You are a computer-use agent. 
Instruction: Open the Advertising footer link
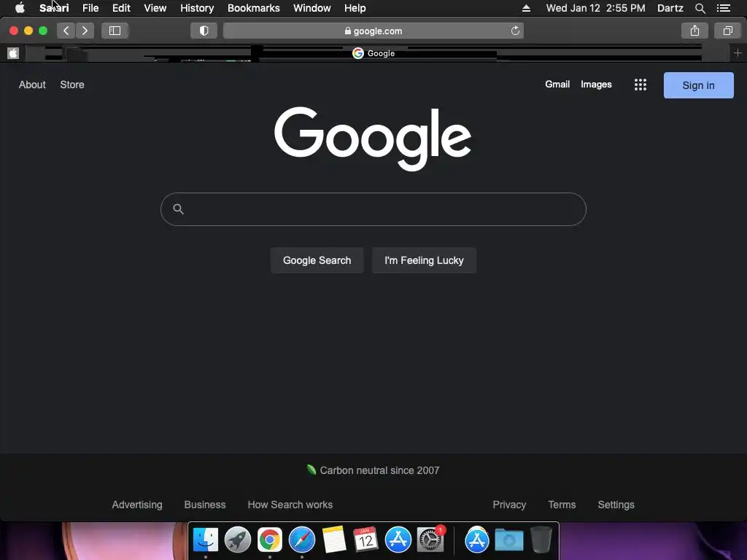tap(137, 505)
